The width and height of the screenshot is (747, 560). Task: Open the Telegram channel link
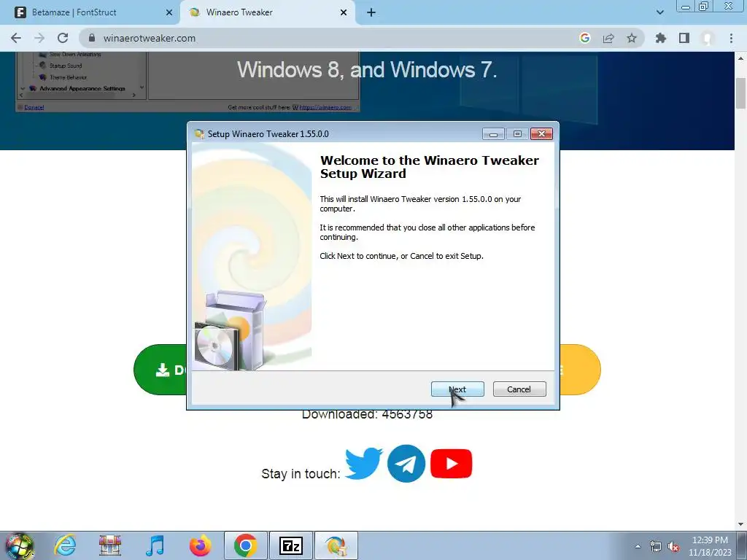(406, 463)
